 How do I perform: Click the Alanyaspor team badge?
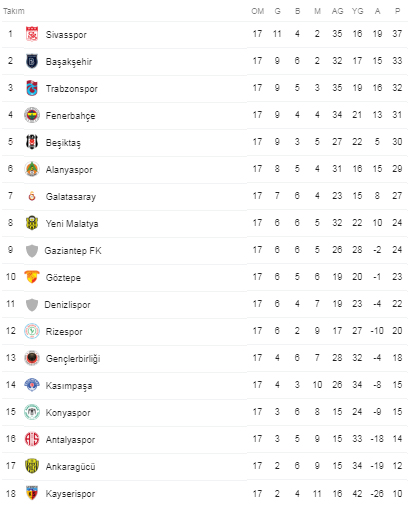32,169
